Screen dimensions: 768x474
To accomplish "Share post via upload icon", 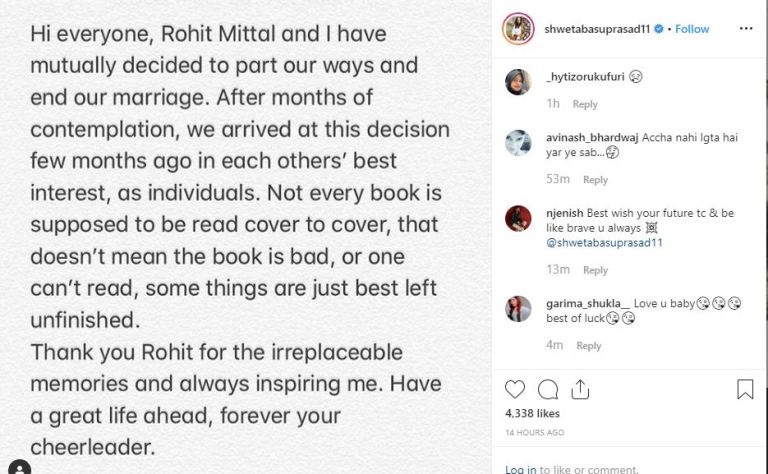I will (x=579, y=390).
